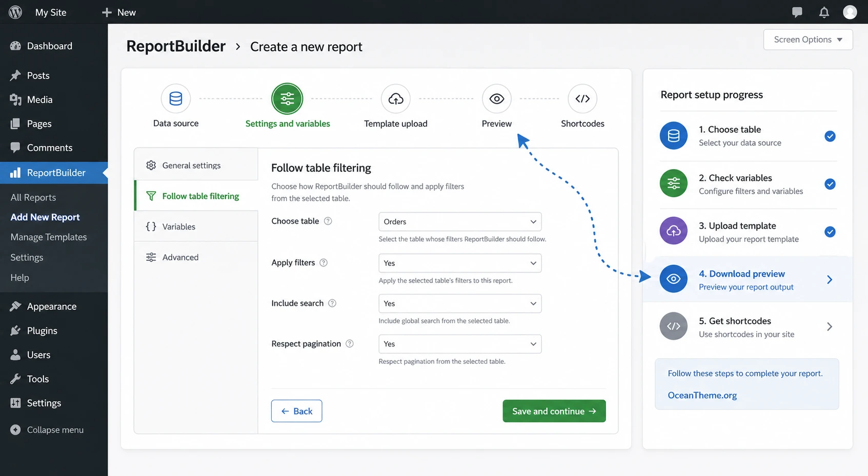Click the help icon beside Include search

(332, 303)
